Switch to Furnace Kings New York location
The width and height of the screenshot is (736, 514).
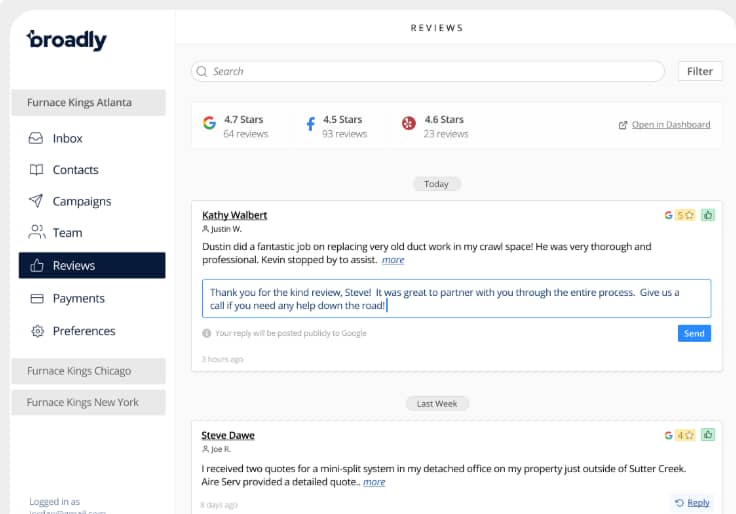(x=88, y=402)
